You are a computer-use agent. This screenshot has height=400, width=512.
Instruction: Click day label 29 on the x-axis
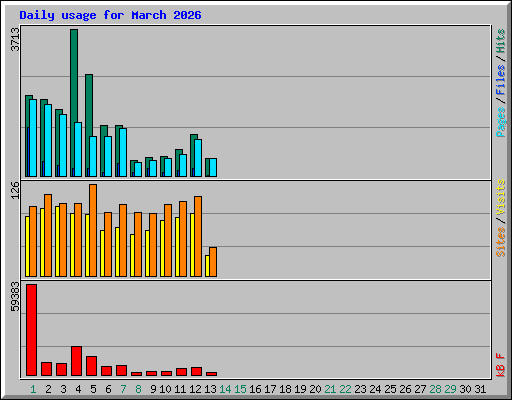(450, 389)
